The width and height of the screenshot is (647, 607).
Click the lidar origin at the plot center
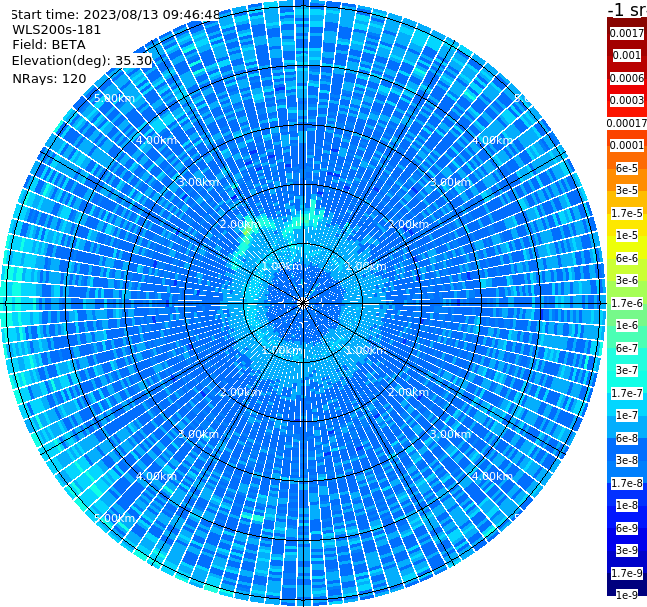pos(303,303)
